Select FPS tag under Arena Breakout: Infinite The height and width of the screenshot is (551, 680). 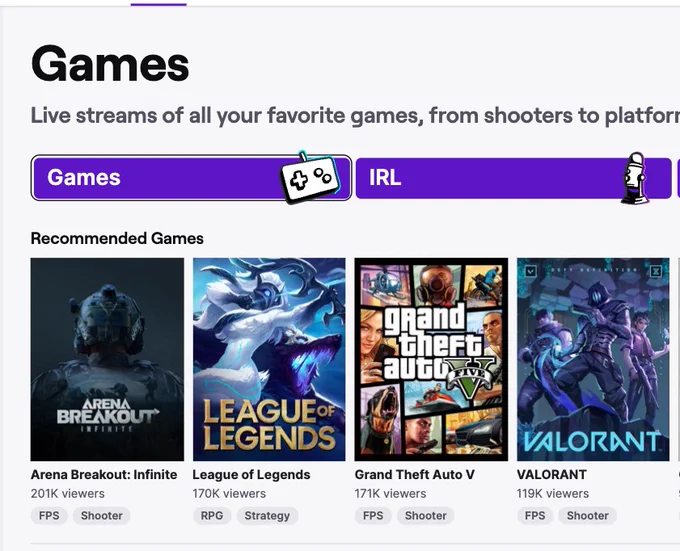click(x=49, y=515)
